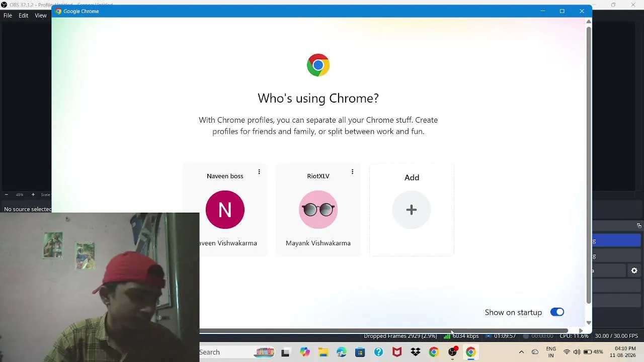The image size is (644, 362).
Task: Click the volume speaker tray icon
Action: (x=577, y=352)
